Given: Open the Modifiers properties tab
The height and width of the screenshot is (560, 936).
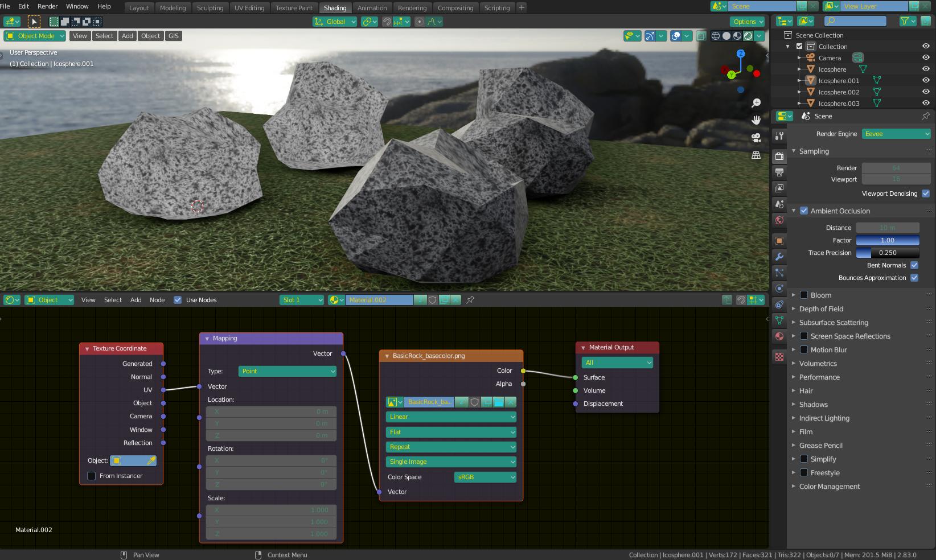Looking at the screenshot, I should click(x=779, y=257).
